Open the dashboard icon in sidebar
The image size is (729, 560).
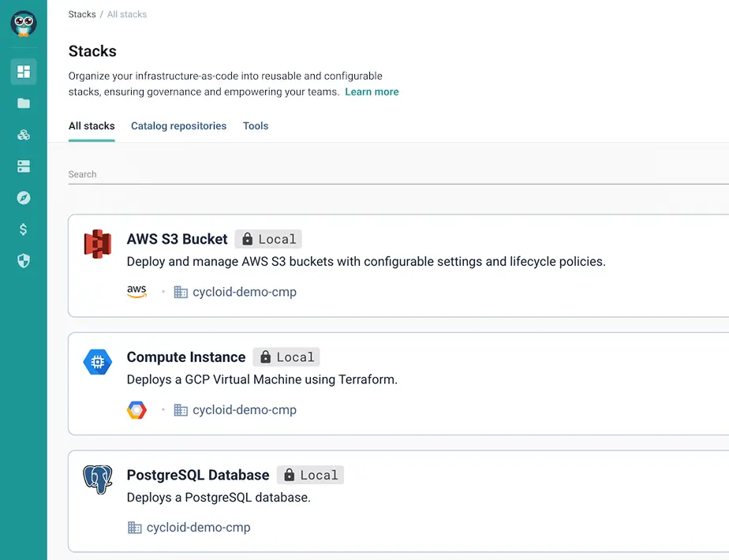[x=24, y=72]
